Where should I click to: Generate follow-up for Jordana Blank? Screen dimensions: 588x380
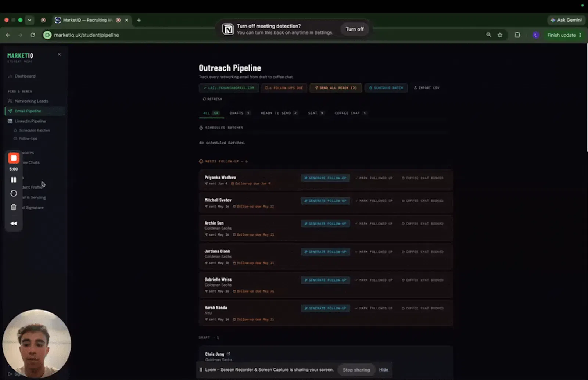325,252
